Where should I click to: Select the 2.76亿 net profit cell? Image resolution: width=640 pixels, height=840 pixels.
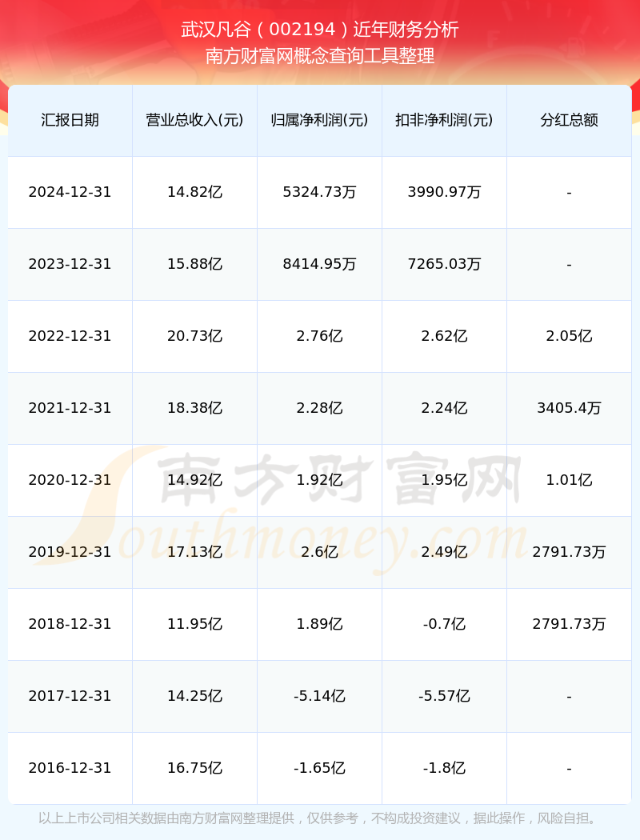319,336
